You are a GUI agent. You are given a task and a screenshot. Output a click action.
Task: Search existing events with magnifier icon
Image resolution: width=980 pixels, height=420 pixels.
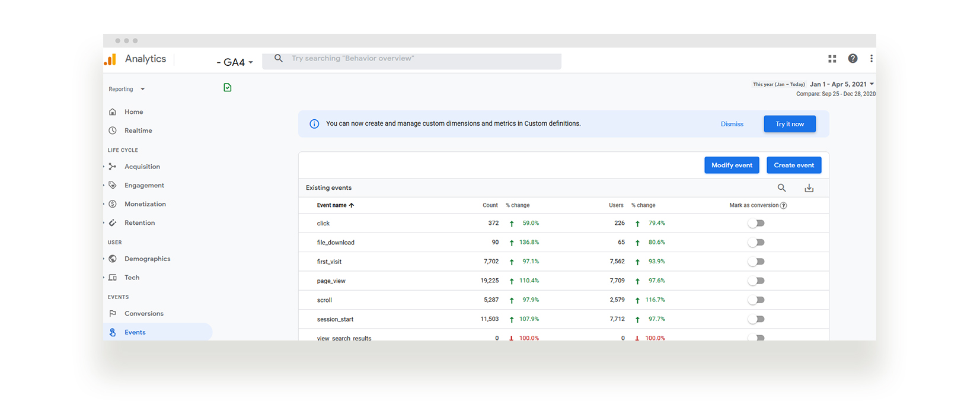[x=782, y=188]
